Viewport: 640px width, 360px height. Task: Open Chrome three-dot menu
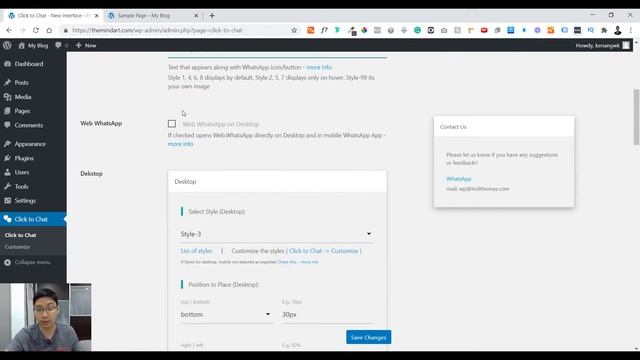coord(631,30)
